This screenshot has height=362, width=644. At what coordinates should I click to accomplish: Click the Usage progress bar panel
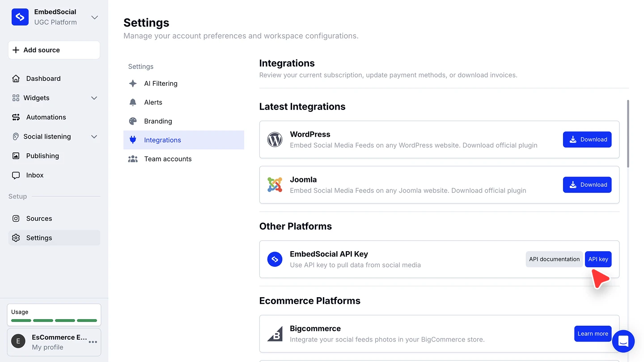(54, 315)
